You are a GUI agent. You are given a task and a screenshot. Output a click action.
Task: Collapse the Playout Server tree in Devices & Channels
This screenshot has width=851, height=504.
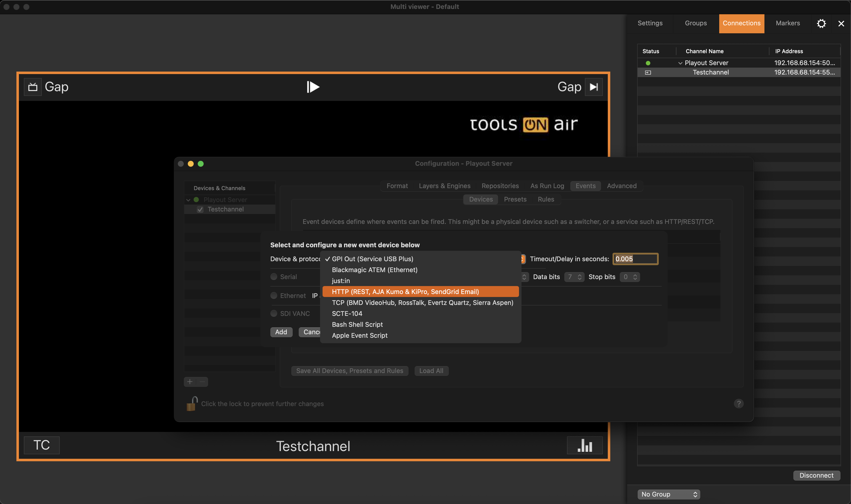188,200
